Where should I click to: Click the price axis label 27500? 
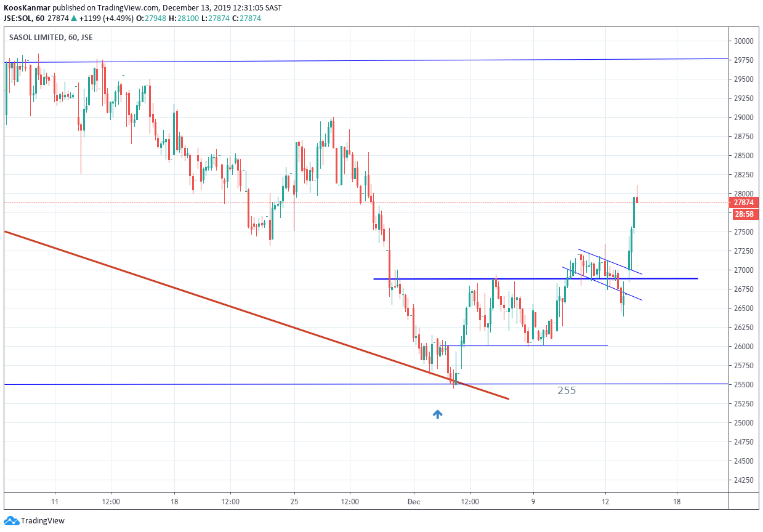pyautogui.click(x=744, y=232)
